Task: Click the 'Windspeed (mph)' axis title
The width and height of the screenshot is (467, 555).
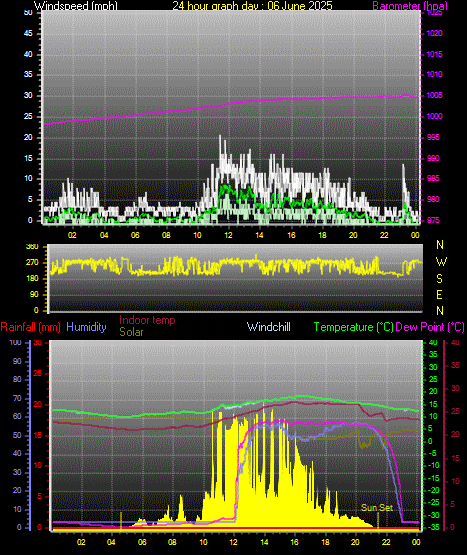Action: tap(75, 5)
